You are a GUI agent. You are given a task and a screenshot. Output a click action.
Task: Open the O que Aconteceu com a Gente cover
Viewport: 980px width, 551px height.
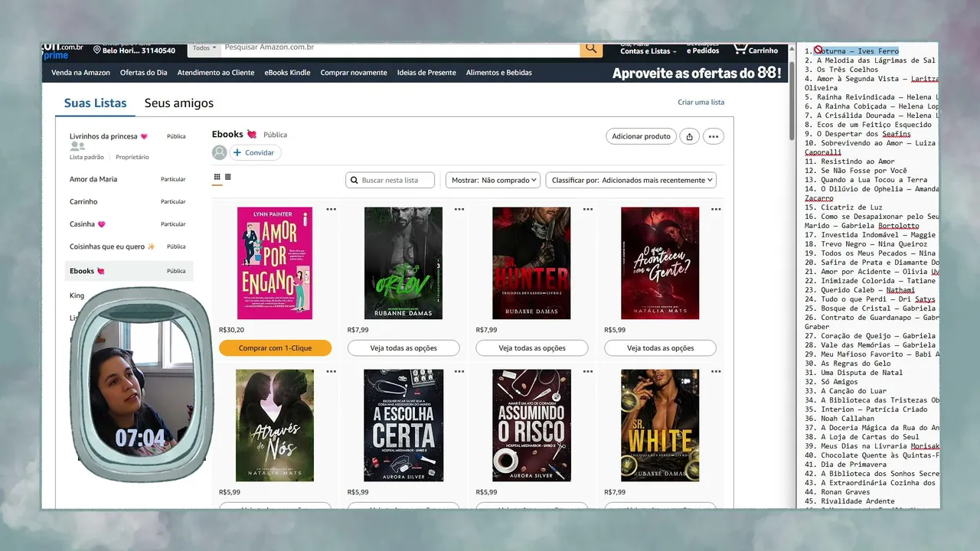click(x=660, y=263)
